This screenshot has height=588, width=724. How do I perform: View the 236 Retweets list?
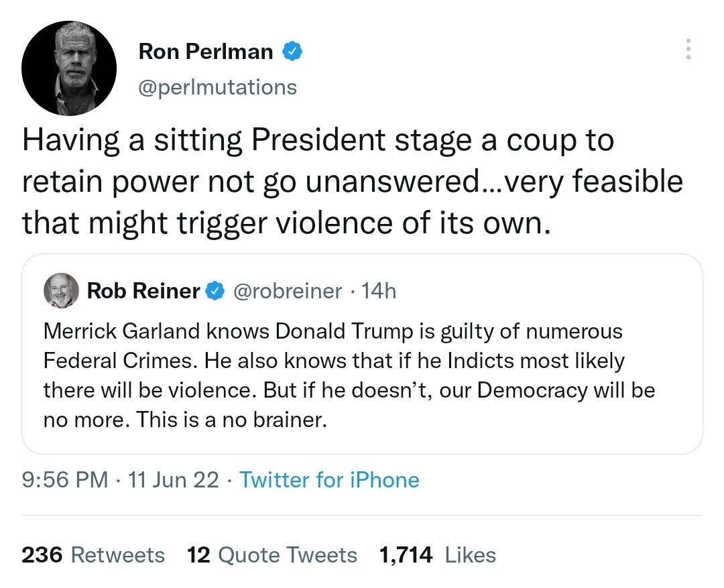(94, 555)
